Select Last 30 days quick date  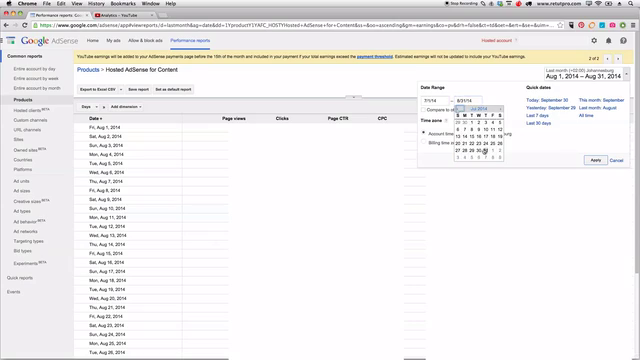pos(538,123)
